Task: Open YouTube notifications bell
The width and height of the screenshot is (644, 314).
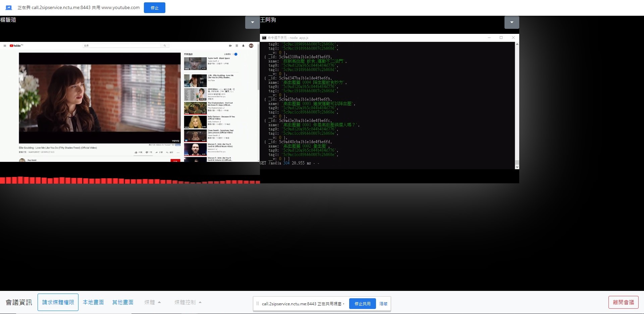Action: point(243,46)
